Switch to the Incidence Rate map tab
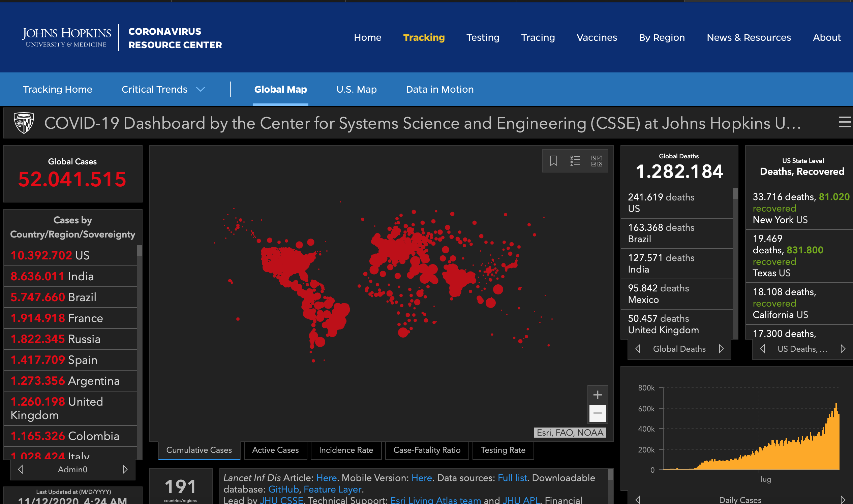The width and height of the screenshot is (853, 504). pyautogui.click(x=346, y=450)
